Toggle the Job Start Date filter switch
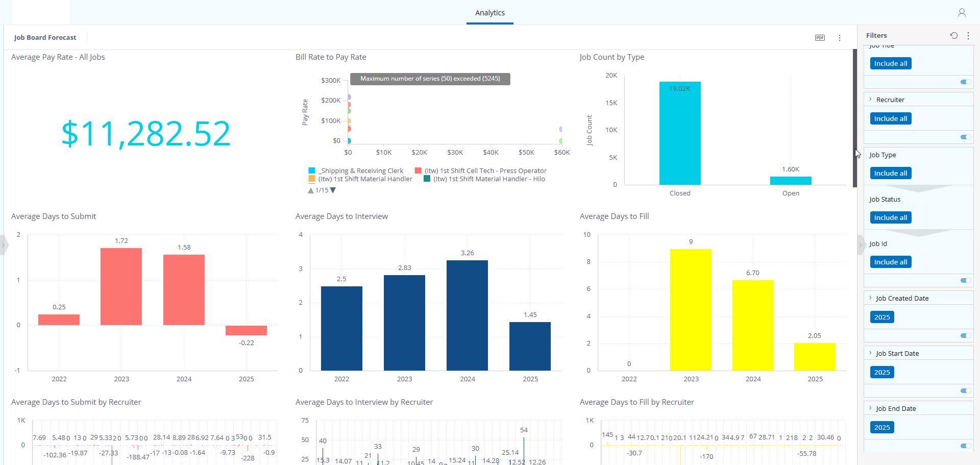980x465 pixels. pos(966,390)
